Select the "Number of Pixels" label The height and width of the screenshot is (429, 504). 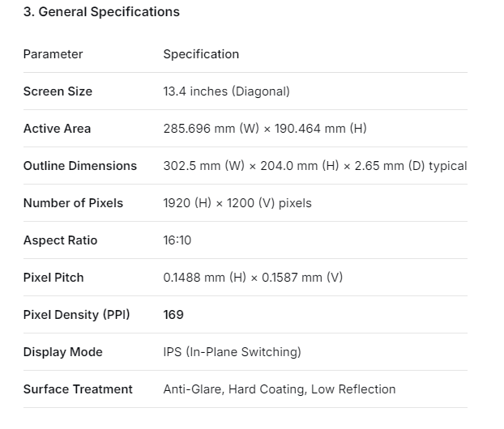(x=73, y=203)
